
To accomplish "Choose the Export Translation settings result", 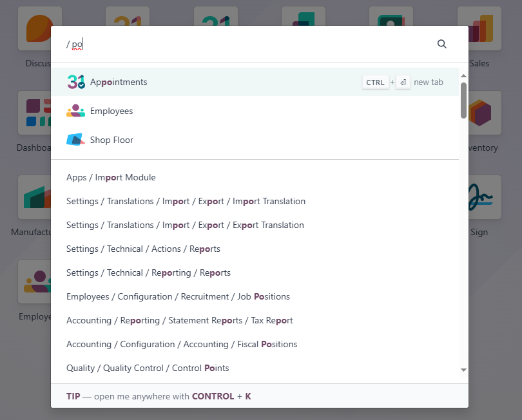I will point(185,225).
